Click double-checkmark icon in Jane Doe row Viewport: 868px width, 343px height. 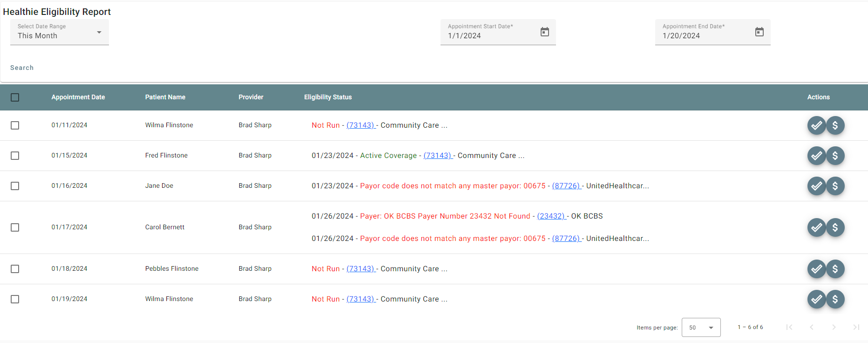coord(816,186)
